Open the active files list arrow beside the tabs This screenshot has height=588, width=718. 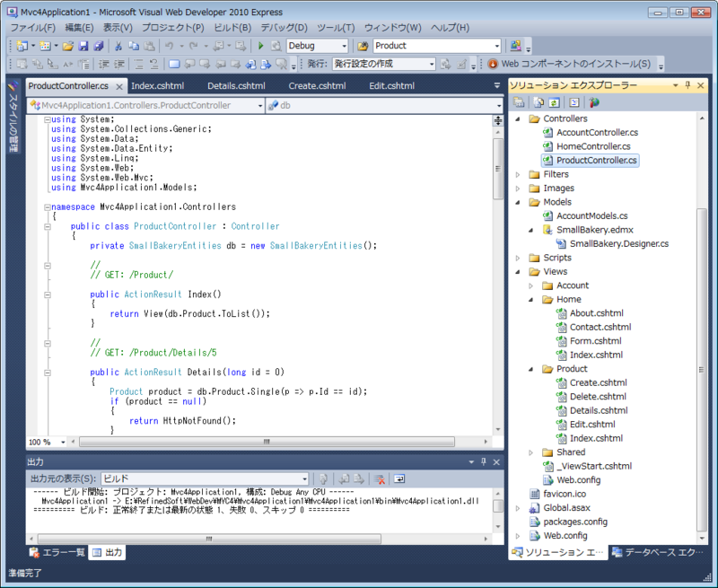coord(497,85)
